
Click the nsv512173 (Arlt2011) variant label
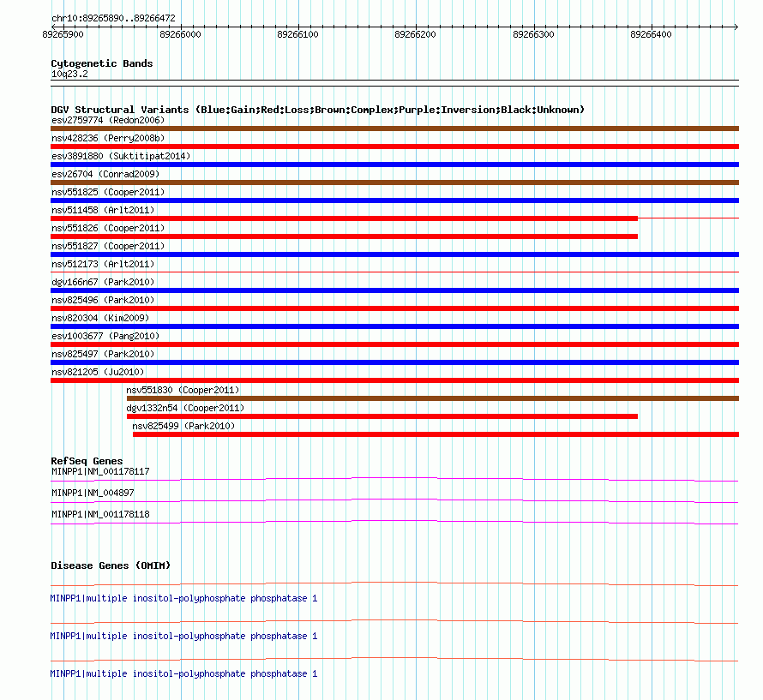point(103,264)
